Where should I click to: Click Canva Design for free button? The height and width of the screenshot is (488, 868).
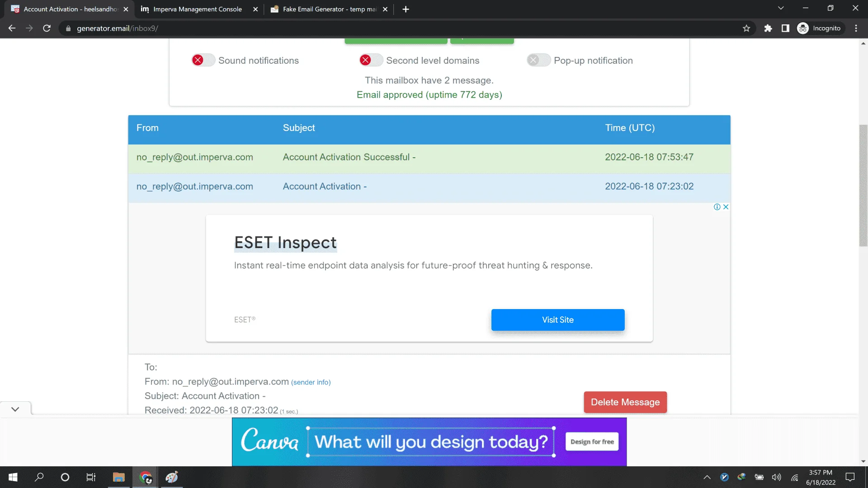click(x=592, y=441)
